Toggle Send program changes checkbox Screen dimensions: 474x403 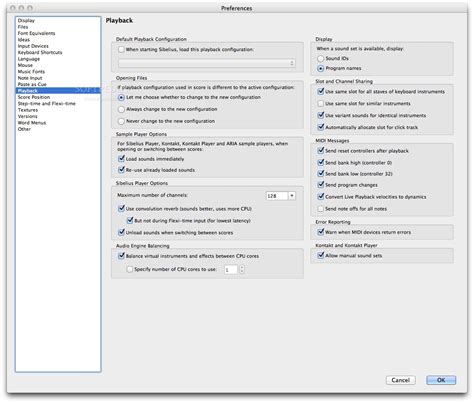320,185
